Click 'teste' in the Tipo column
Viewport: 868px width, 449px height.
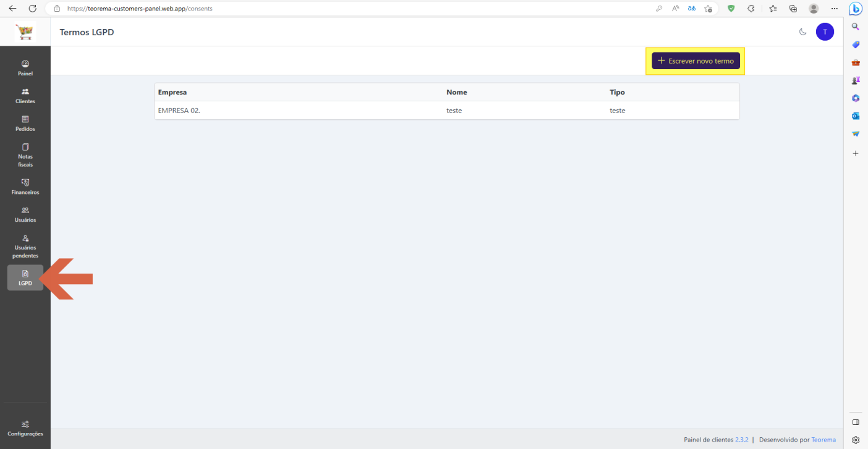coord(618,111)
